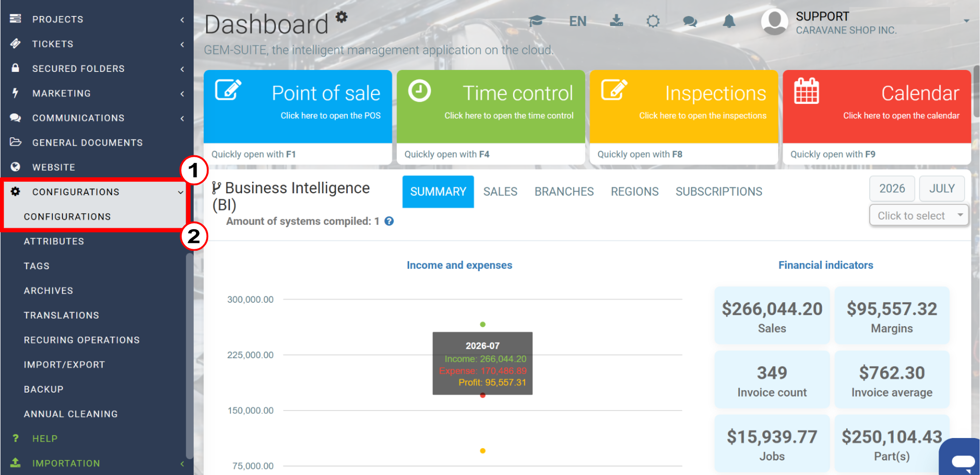Click the Tickets tag icon
The width and height of the screenshot is (980, 475).
[15, 43]
